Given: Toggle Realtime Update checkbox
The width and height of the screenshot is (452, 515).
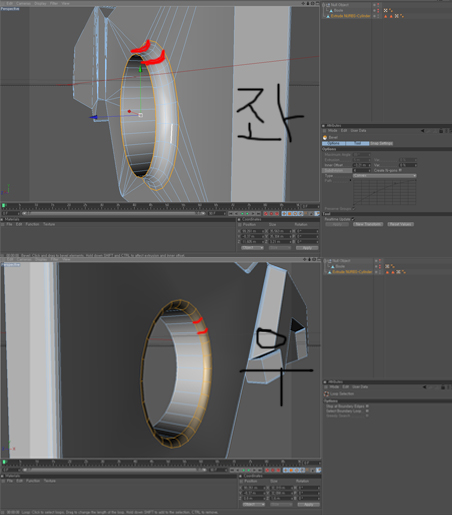Looking at the screenshot, I should pos(353,219).
